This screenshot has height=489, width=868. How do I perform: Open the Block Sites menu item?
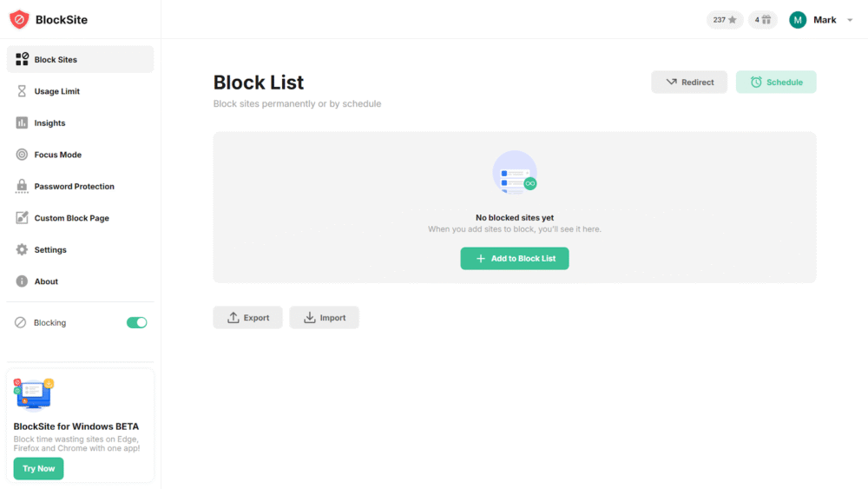click(80, 60)
